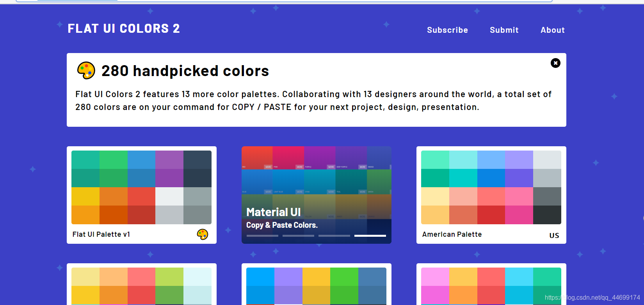This screenshot has width=644, height=305.
Task: Pick the turquoise swatch in Flat UI Palette v1
Action: coord(85,160)
